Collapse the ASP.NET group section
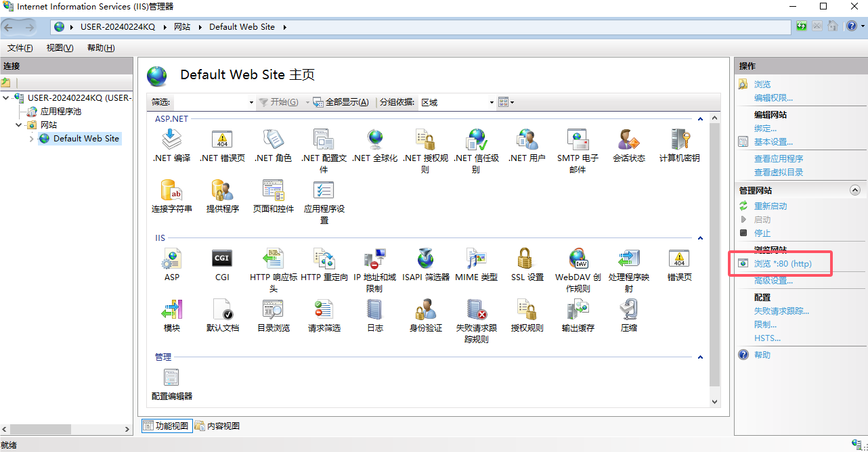Image resolution: width=868 pixels, height=452 pixels. [x=701, y=119]
